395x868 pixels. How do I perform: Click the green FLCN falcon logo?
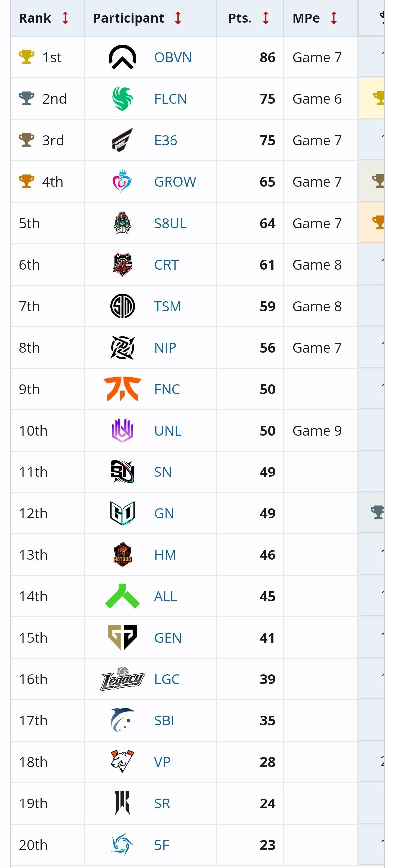click(122, 99)
